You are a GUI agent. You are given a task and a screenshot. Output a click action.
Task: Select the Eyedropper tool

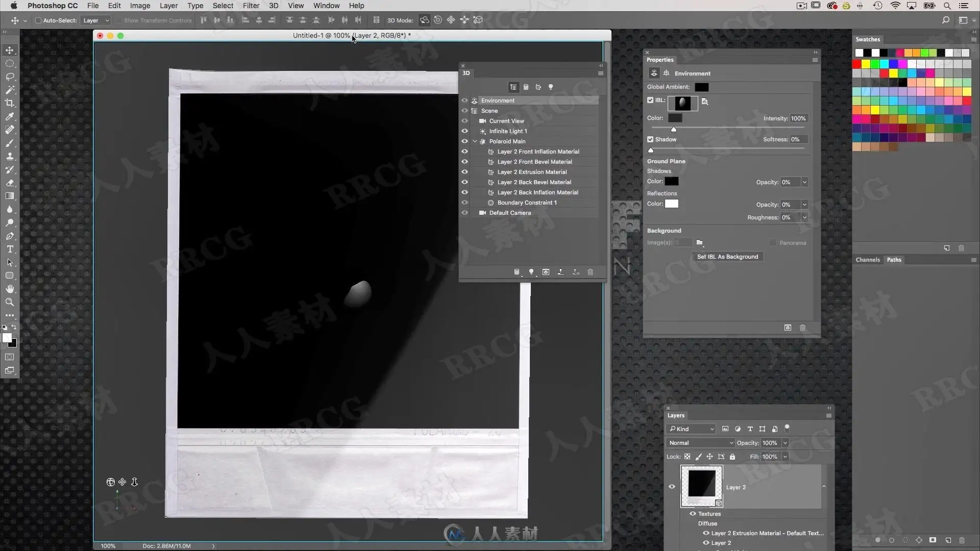10,116
